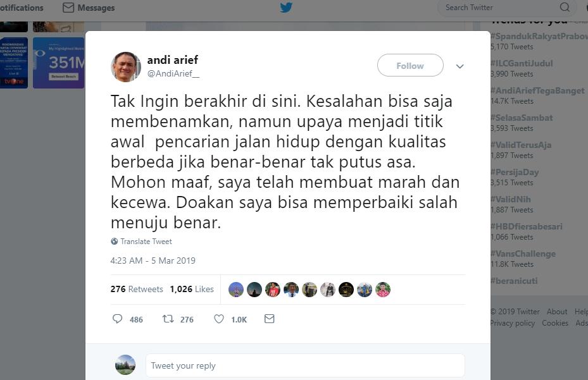Click the reply speech bubble icon
Image resolution: width=588 pixels, height=380 pixels.
(117, 319)
